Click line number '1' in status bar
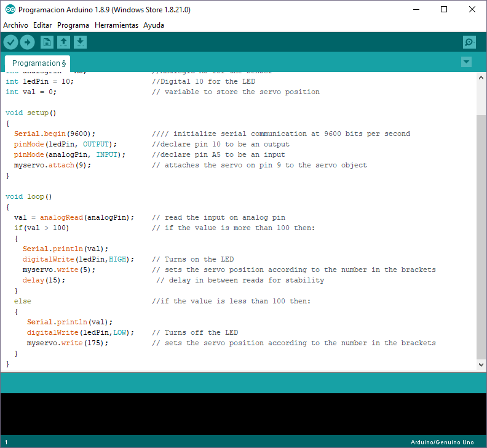Screen dimensions: 487x448 6,442
